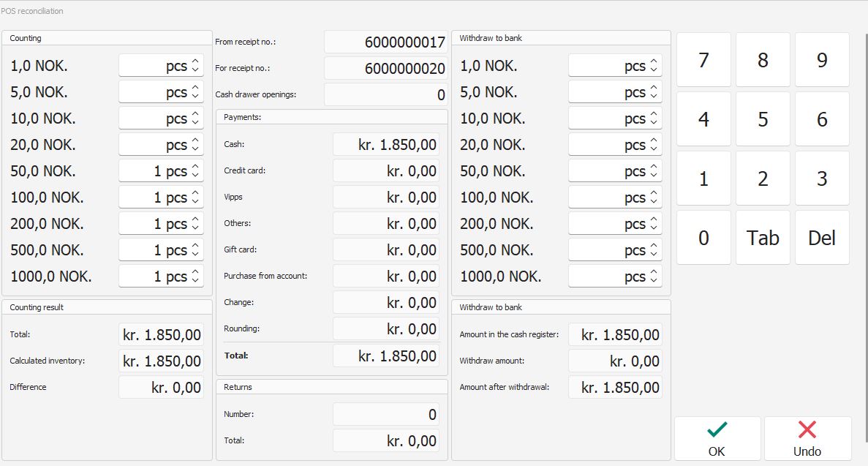The image size is (868, 466).
Task: Select Withdraw to bank 1,0 NOK field
Action: point(615,65)
